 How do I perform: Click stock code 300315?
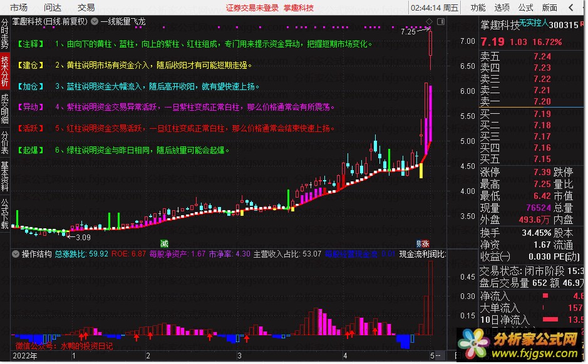coord(564,25)
